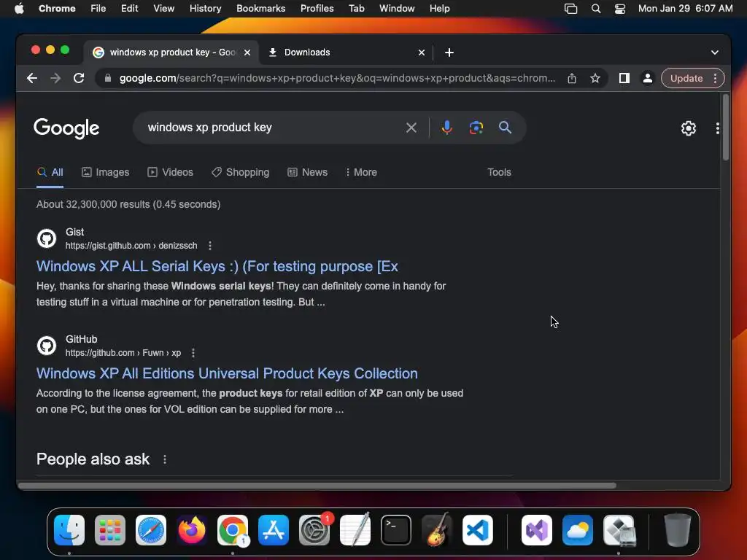Screen dimensions: 747x560
Task: Open the Chrome application menu
Action: click(x=57, y=9)
